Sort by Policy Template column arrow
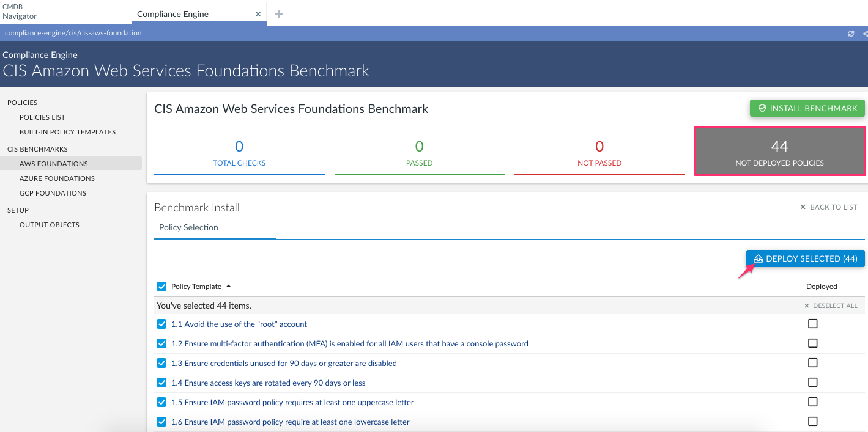 (x=229, y=286)
